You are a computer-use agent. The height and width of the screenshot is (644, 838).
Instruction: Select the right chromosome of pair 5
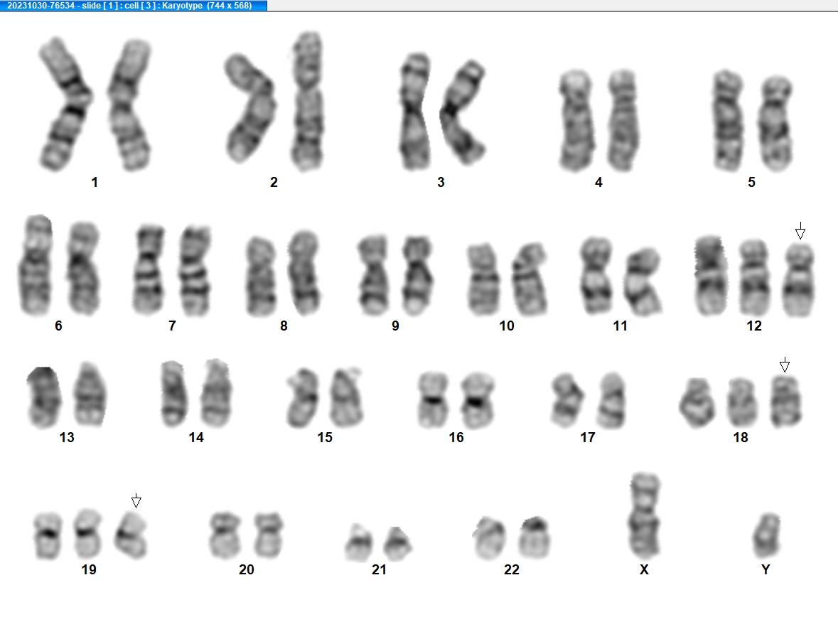pos(775,124)
